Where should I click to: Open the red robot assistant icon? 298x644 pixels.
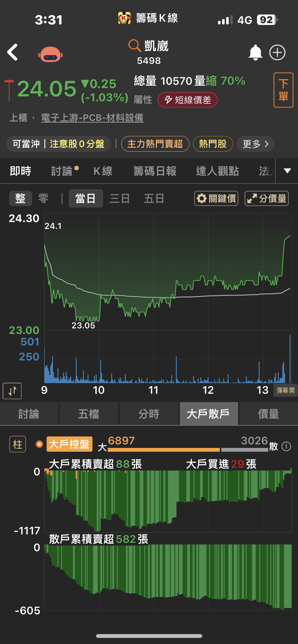coord(50,54)
